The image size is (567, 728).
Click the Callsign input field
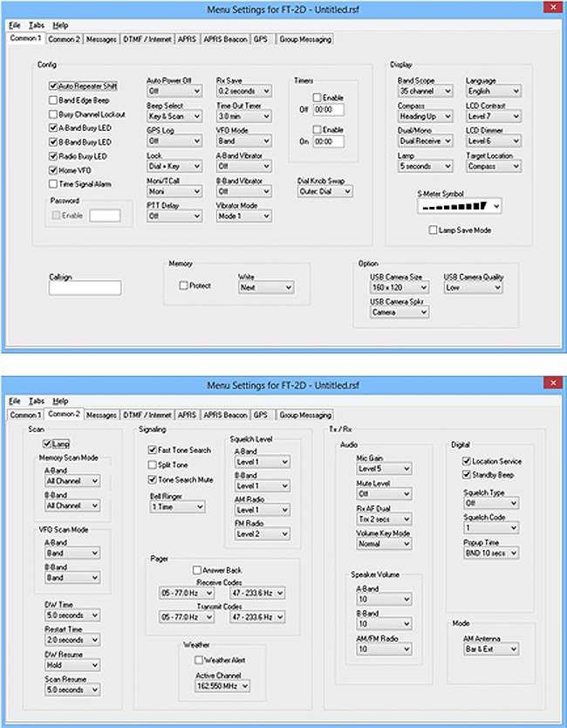(85, 288)
